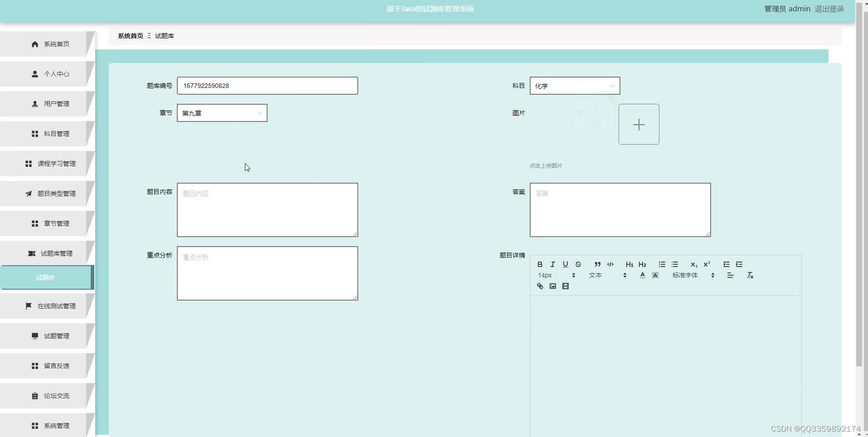Click the 退出登录 logout link

(x=829, y=9)
